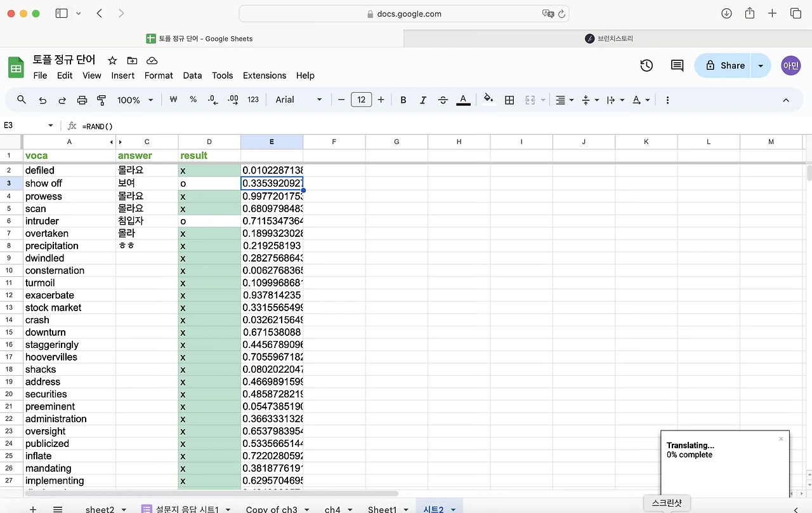
Task: Print the spreadsheet
Action: [x=82, y=100]
